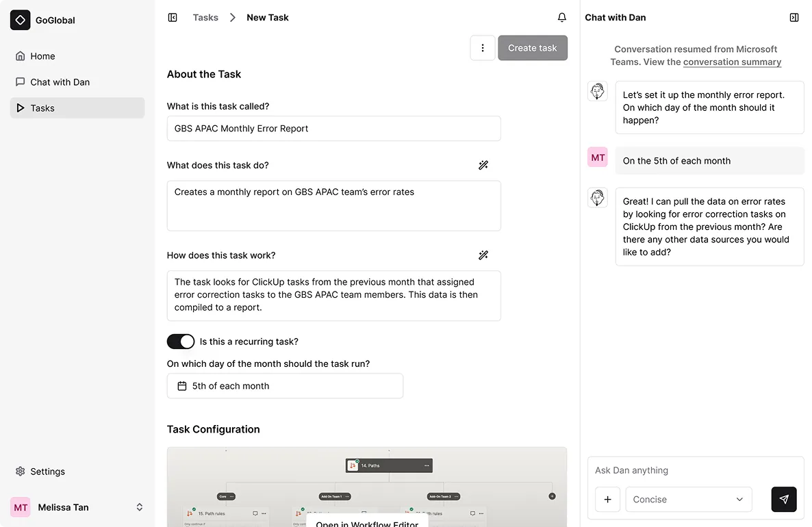This screenshot has width=812, height=527.
Task: Open the notifications bell
Action: (561, 18)
